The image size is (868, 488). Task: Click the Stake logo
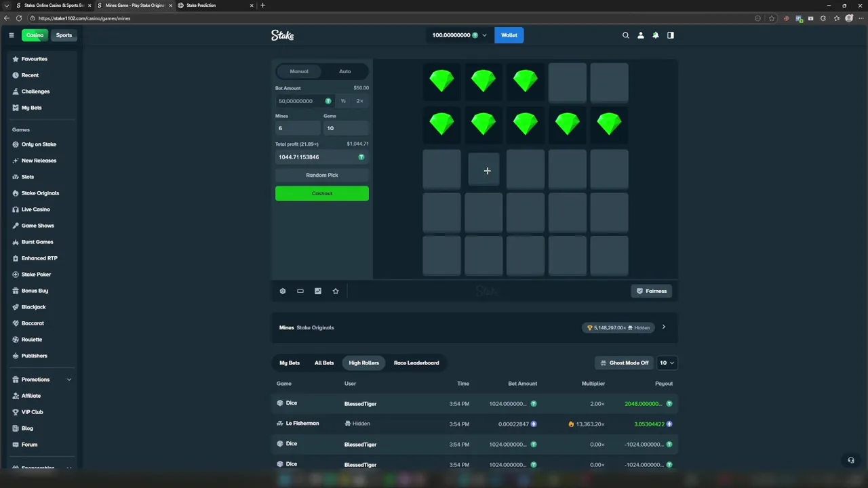[282, 35]
